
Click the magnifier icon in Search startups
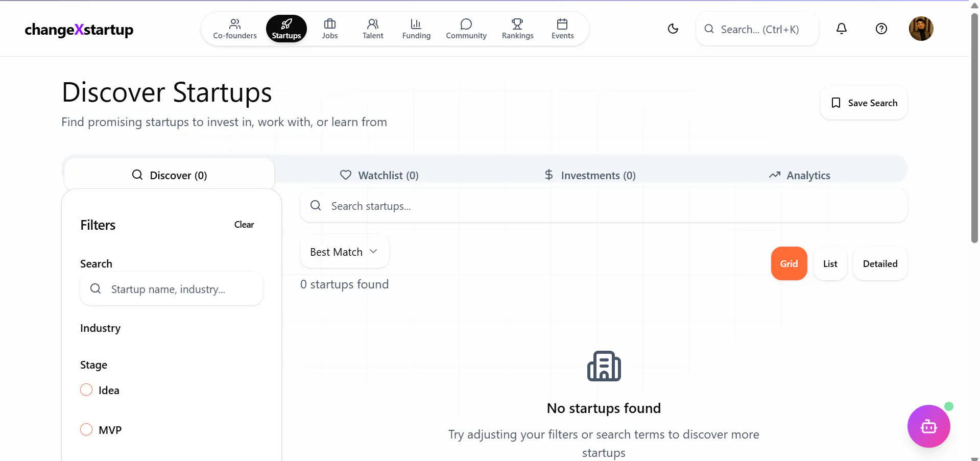coord(316,205)
